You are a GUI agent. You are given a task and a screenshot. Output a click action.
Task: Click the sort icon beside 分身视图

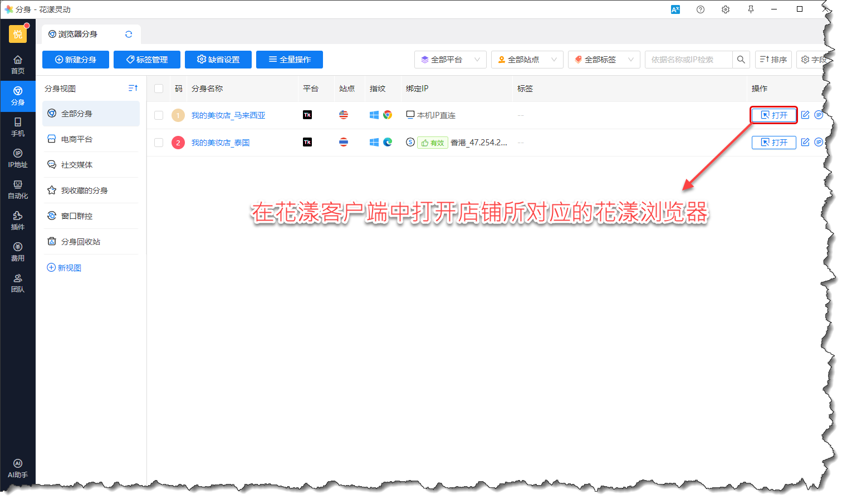tap(133, 88)
